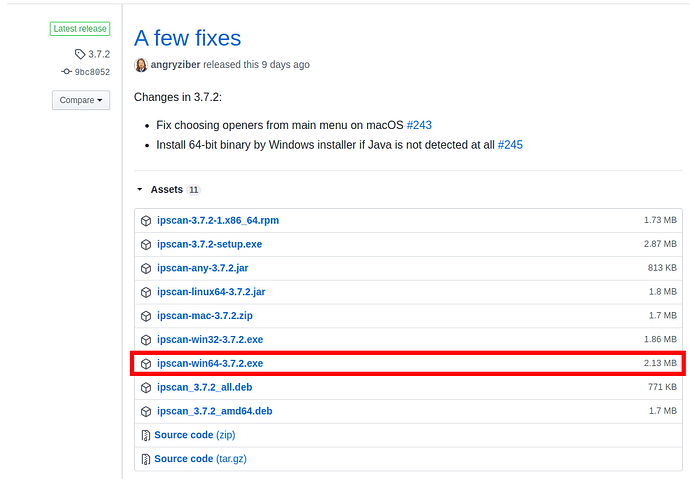This screenshot has width=690, height=479.
Task: Click the tag icon beside 3.7.2
Action: (x=80, y=54)
